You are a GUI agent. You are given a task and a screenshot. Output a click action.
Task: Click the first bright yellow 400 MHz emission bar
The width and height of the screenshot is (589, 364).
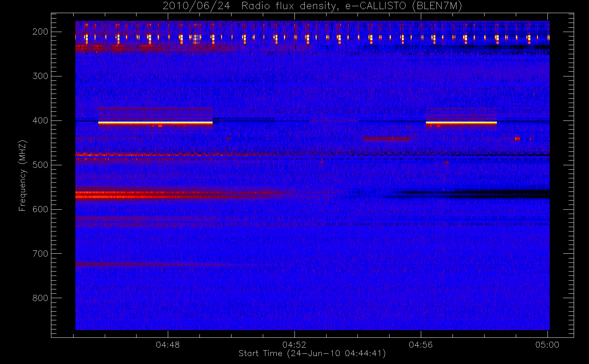click(155, 123)
